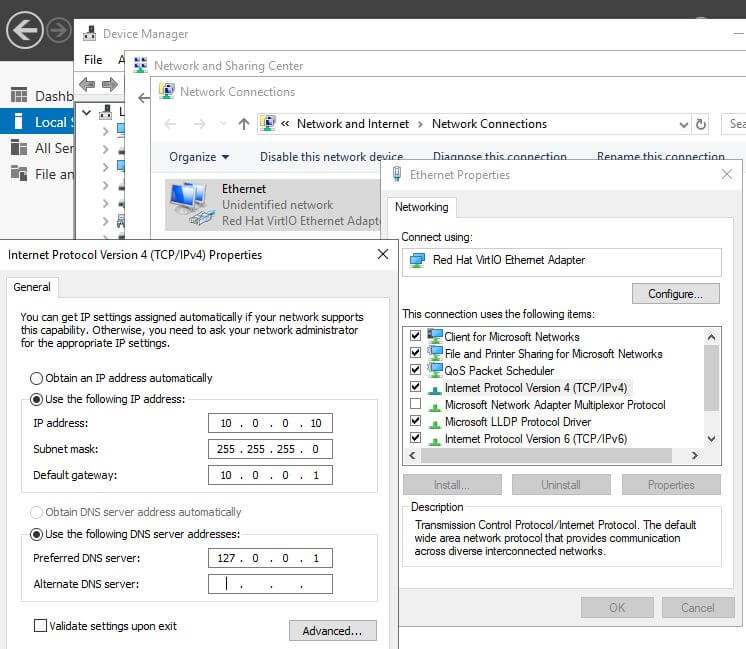This screenshot has width=746, height=649.
Task: Toggle Internet Protocol Version 6 checkbox
Action: point(415,437)
